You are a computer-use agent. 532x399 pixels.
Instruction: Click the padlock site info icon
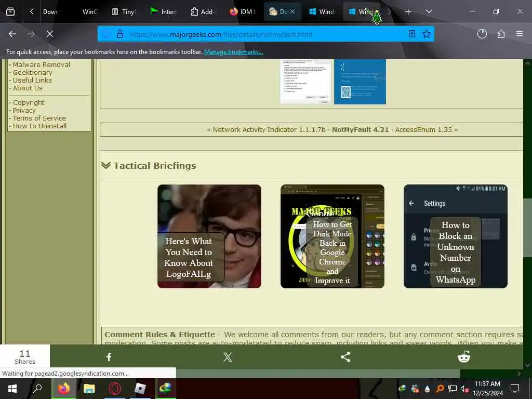click(x=120, y=34)
